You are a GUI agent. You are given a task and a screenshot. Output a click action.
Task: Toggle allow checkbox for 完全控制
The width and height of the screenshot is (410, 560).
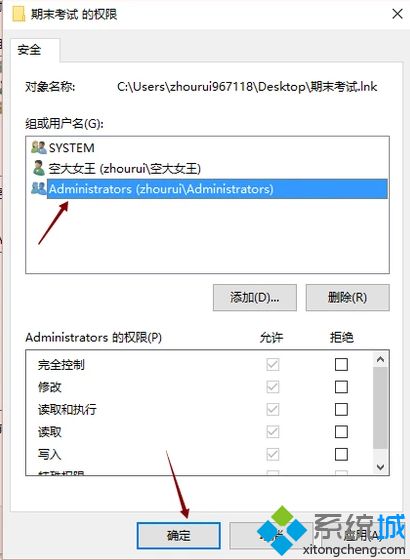click(273, 364)
